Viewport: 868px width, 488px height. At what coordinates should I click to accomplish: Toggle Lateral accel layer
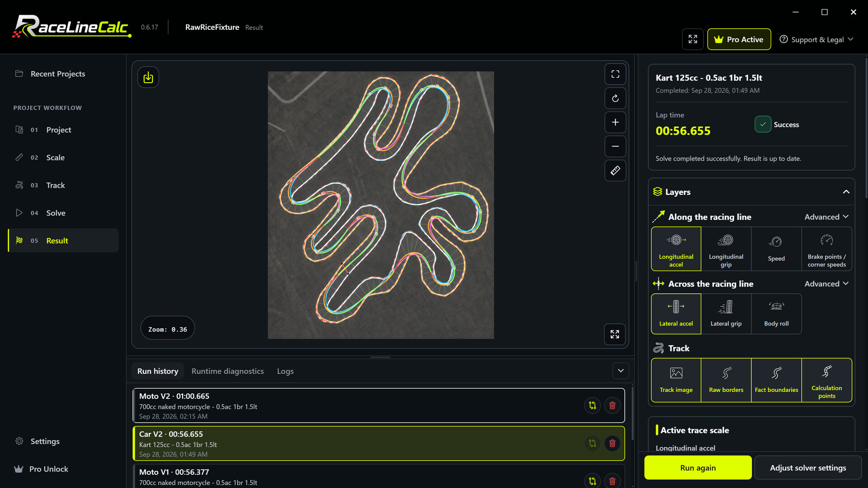(x=676, y=314)
